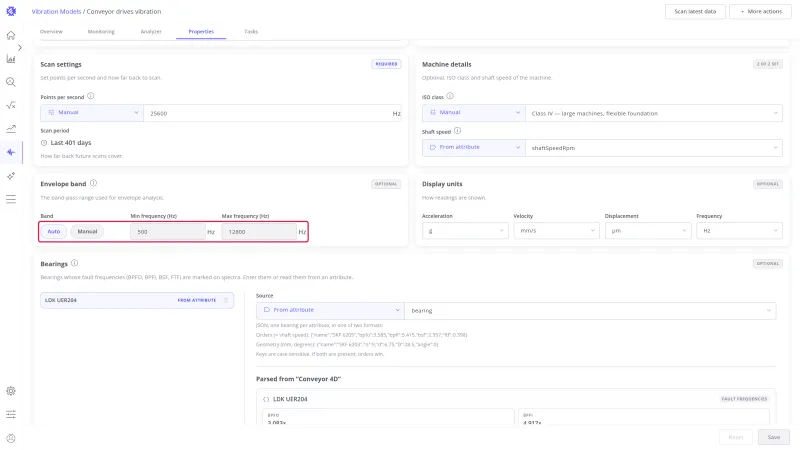Open ISO class Manual source dropdown
This screenshot has width=800, height=450.
click(x=473, y=113)
